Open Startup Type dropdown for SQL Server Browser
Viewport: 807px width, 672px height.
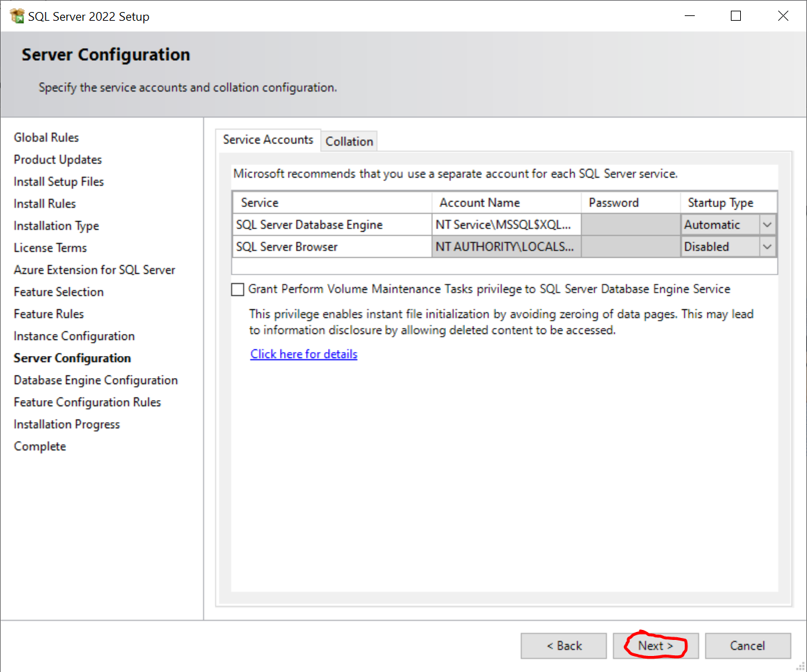767,247
